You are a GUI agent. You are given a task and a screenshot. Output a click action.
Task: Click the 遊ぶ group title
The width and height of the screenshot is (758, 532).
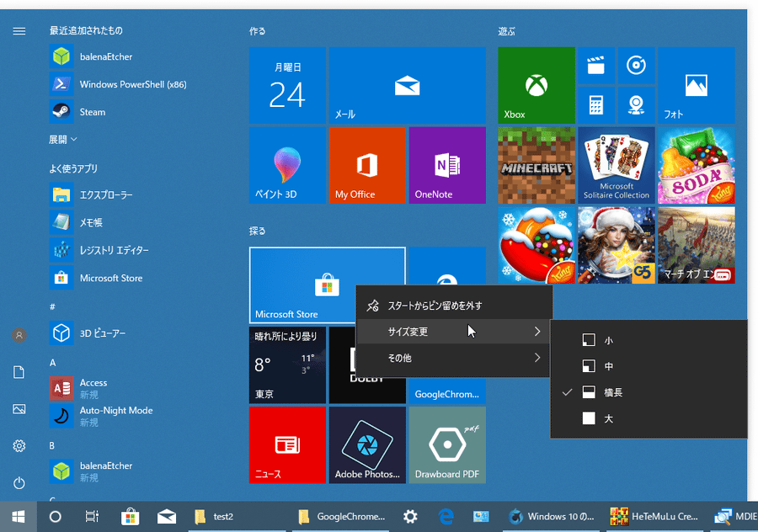507,31
